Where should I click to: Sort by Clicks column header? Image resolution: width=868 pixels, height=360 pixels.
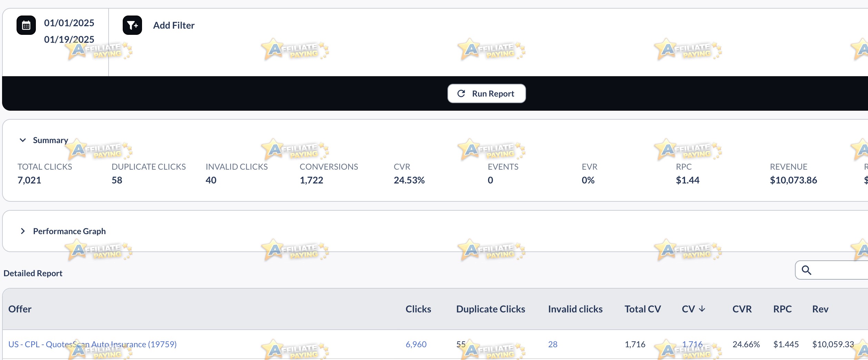point(418,309)
